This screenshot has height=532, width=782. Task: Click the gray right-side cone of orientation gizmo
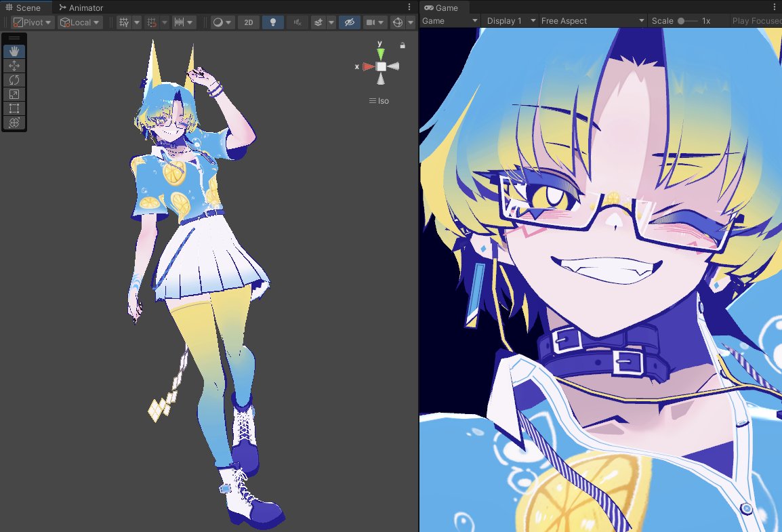point(394,66)
